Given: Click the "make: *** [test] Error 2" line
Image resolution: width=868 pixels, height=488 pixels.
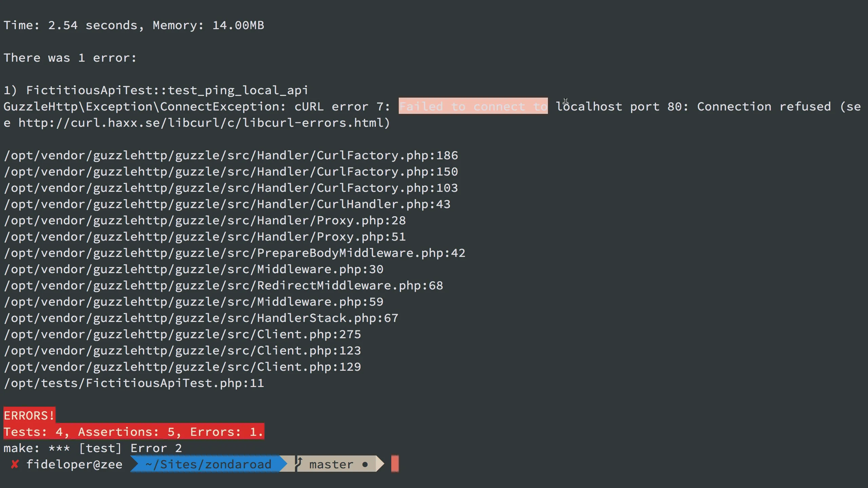Looking at the screenshot, I should click(93, 448).
